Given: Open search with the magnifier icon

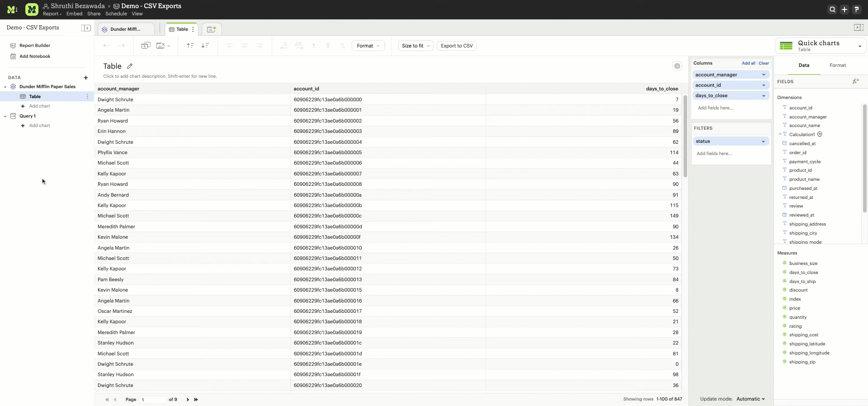Looking at the screenshot, I should 832,9.
